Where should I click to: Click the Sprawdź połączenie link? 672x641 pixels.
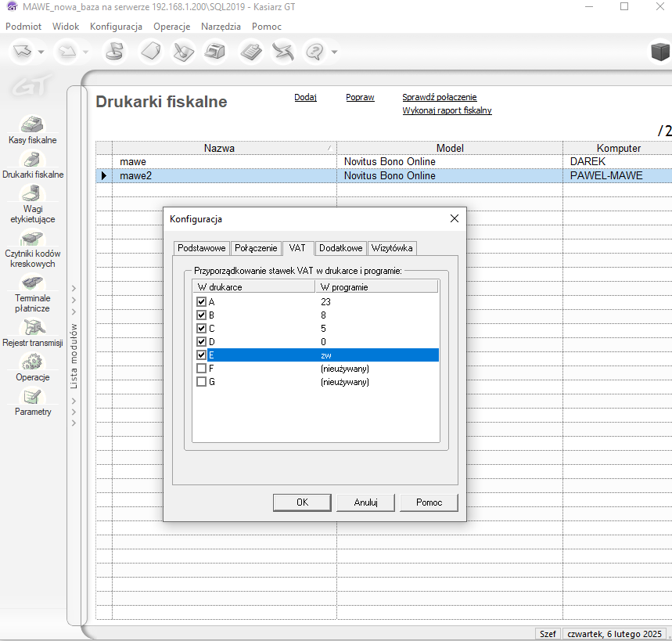tap(439, 97)
